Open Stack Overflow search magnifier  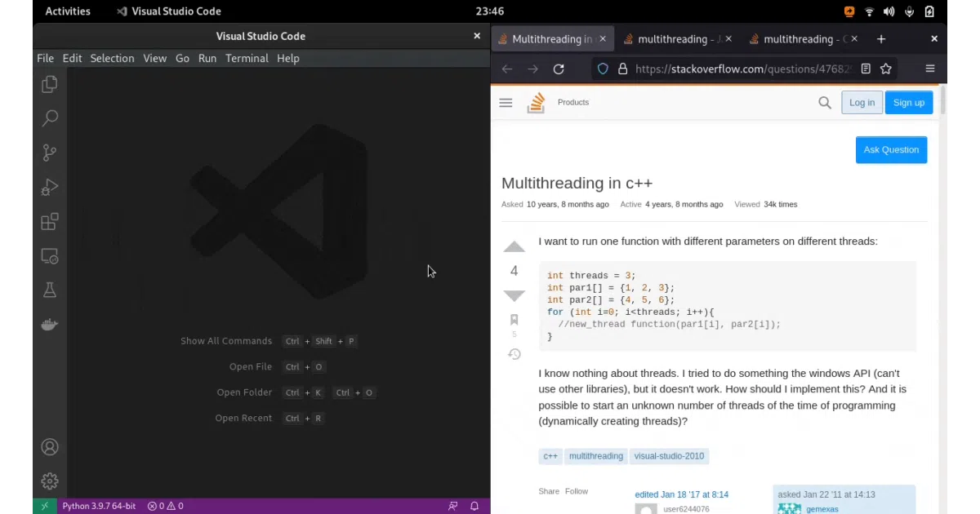point(825,103)
